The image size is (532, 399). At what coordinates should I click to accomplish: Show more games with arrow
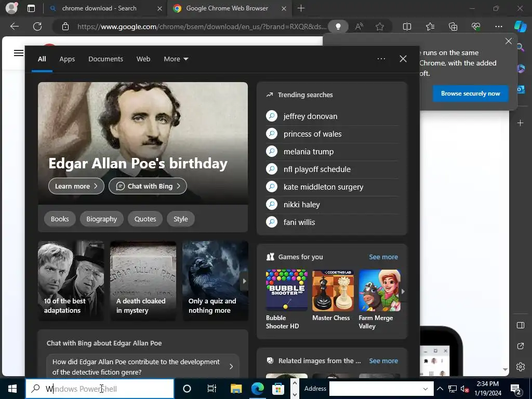click(403, 291)
